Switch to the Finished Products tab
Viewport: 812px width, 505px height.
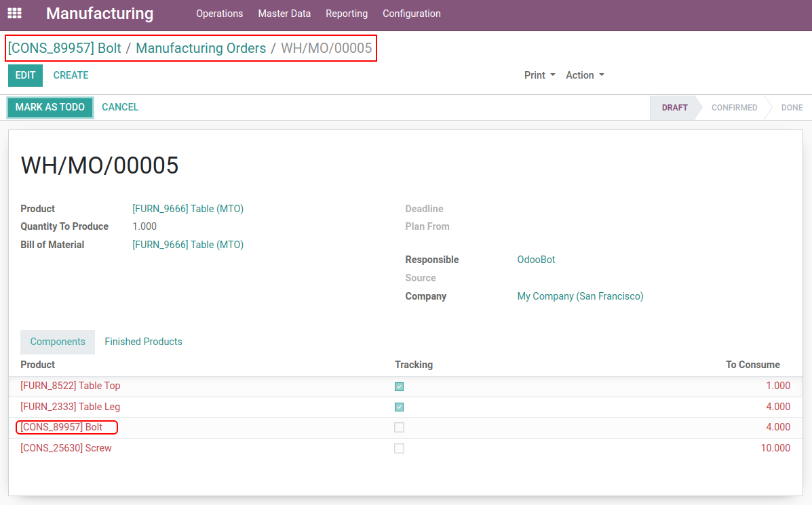tap(143, 342)
